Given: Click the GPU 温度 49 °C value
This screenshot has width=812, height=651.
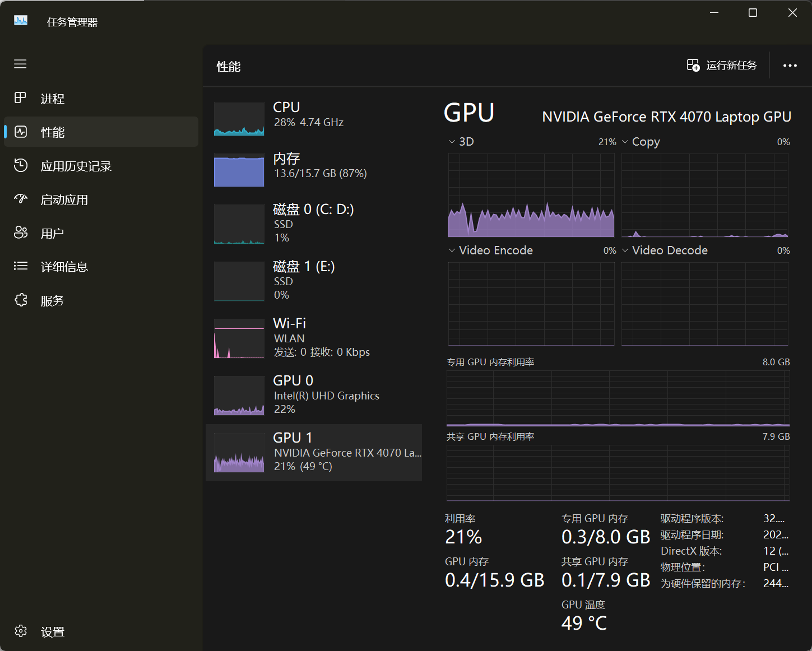Looking at the screenshot, I should click(x=584, y=623).
